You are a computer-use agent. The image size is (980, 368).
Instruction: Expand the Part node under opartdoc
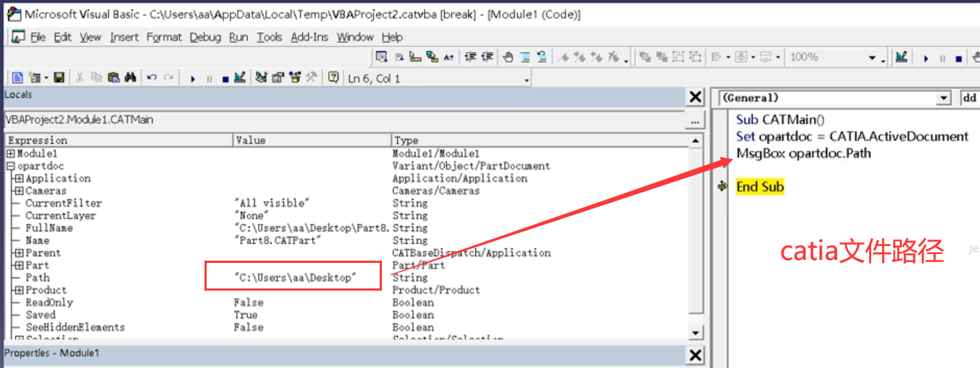click(19, 266)
